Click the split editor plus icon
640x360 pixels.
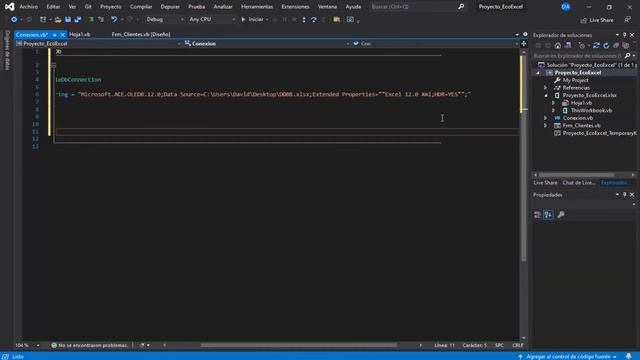[x=524, y=44]
